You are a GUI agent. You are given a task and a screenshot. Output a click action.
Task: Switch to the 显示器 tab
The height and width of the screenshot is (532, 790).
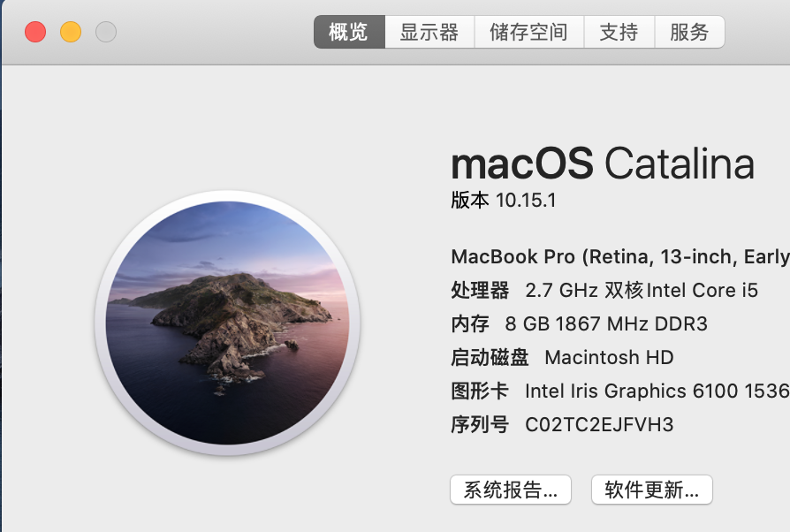[429, 33]
